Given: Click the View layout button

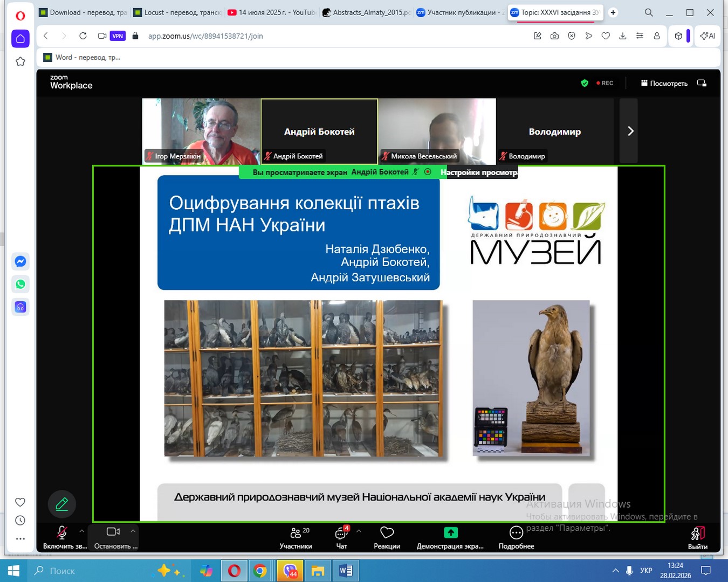Looking at the screenshot, I should [664, 83].
